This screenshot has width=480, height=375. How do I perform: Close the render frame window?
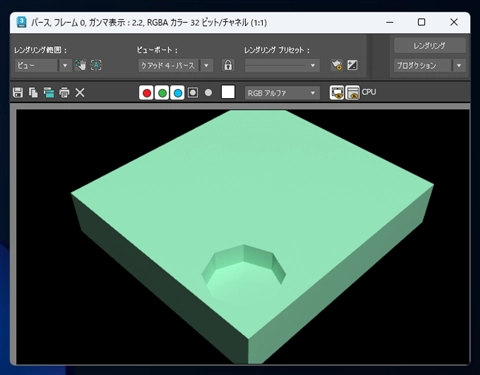454,22
